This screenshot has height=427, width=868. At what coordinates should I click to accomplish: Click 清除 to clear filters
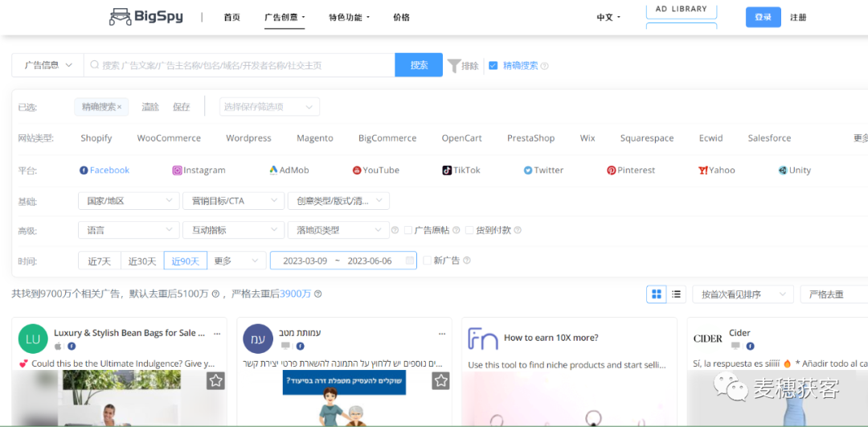coord(150,107)
